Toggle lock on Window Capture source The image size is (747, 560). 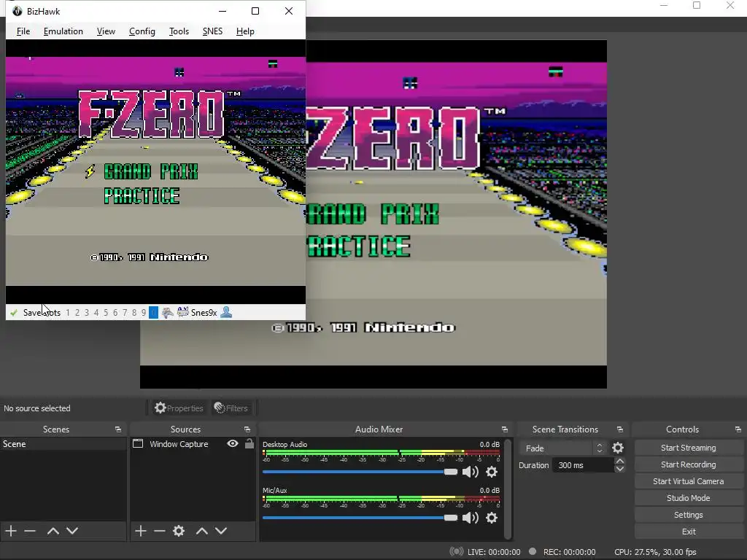tap(249, 443)
